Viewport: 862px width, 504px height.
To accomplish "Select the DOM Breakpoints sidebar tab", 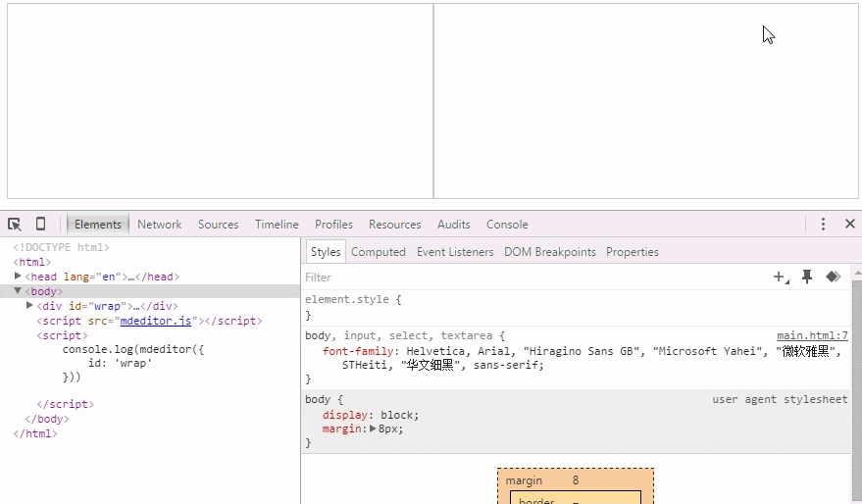I will click(x=550, y=252).
